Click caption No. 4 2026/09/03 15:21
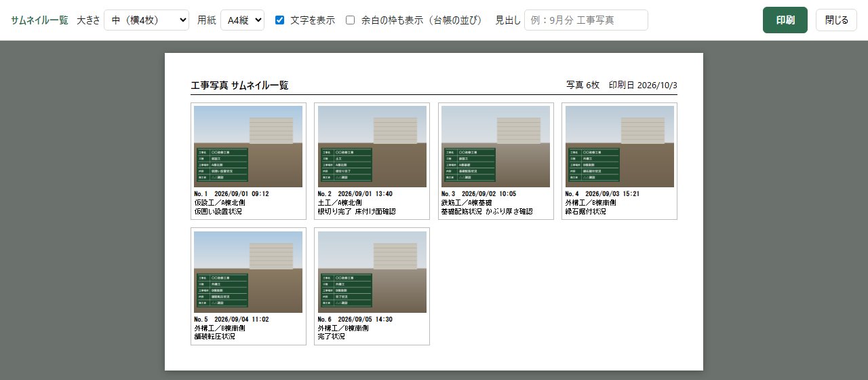 pos(602,194)
